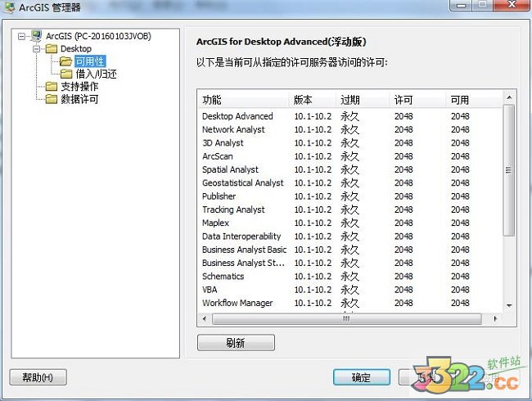The image size is (532, 401).
Task: Select the Desktop Advanced row
Action: click(349, 116)
